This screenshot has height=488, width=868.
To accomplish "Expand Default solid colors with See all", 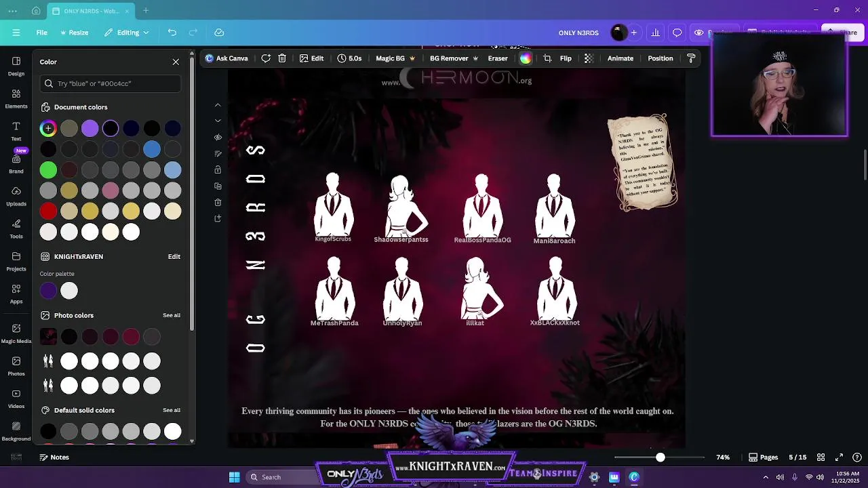I will [172, 410].
